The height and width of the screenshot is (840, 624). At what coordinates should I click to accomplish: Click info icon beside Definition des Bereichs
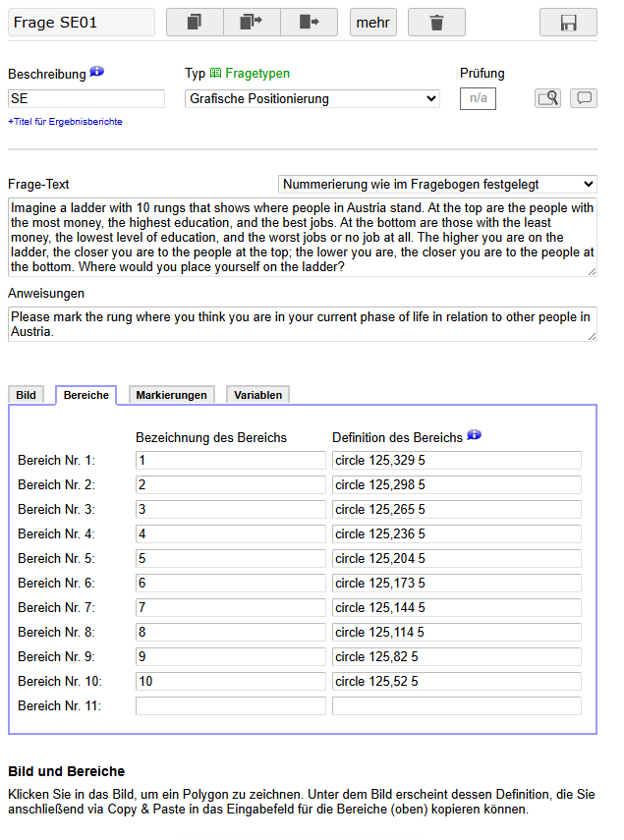(x=474, y=435)
